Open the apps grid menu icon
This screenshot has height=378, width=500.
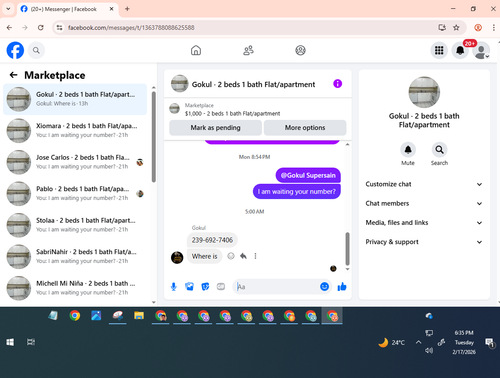pyautogui.click(x=439, y=50)
